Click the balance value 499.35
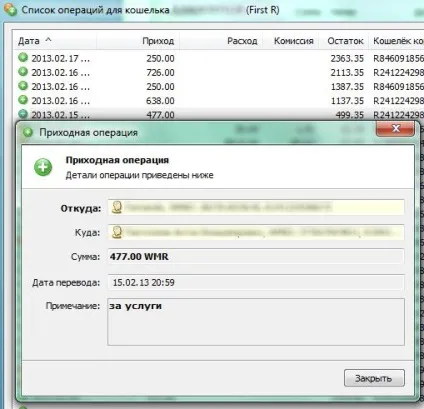The height and width of the screenshot is (409, 424). click(x=349, y=115)
